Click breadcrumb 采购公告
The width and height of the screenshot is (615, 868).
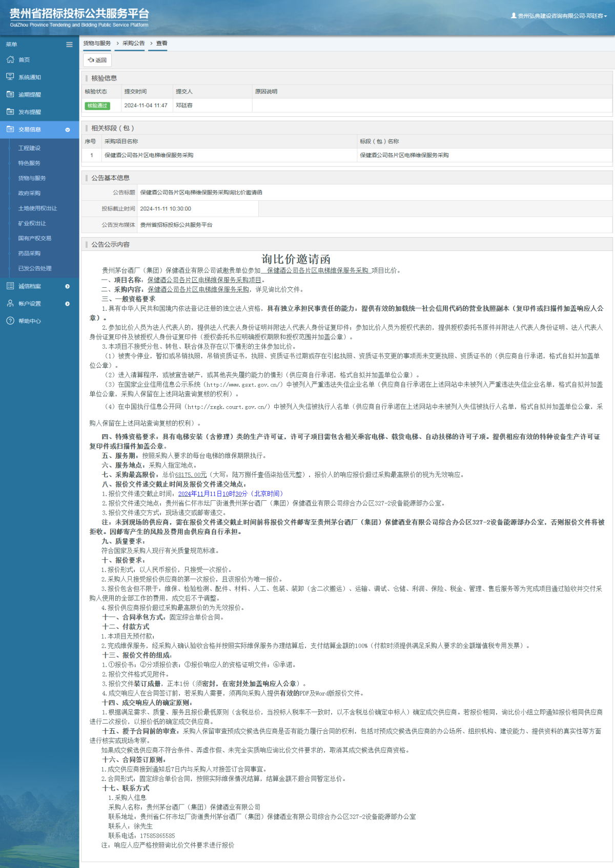click(133, 44)
